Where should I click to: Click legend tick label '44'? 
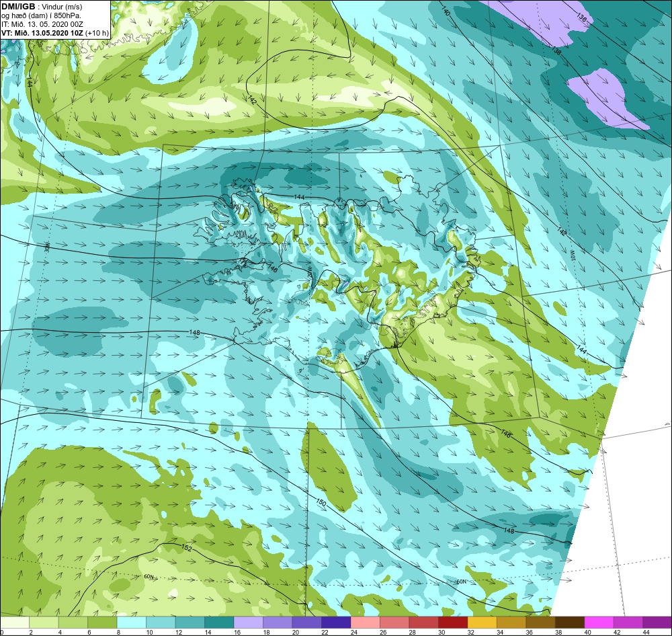[x=645, y=632]
